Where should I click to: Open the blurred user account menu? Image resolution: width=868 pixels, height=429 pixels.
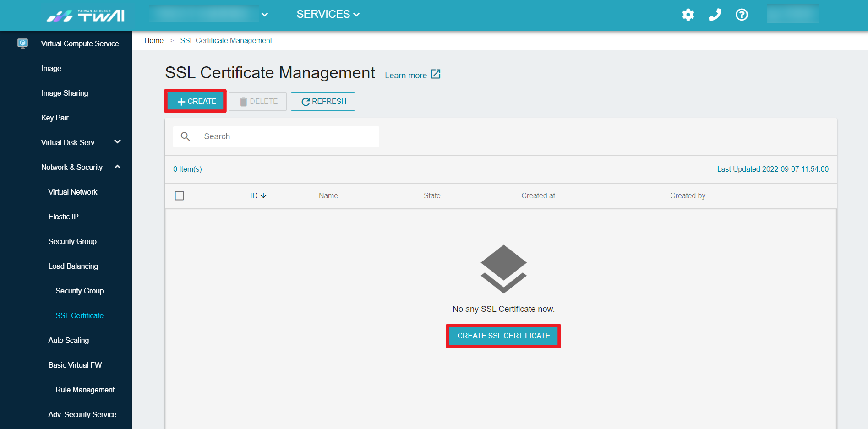pyautogui.click(x=793, y=14)
